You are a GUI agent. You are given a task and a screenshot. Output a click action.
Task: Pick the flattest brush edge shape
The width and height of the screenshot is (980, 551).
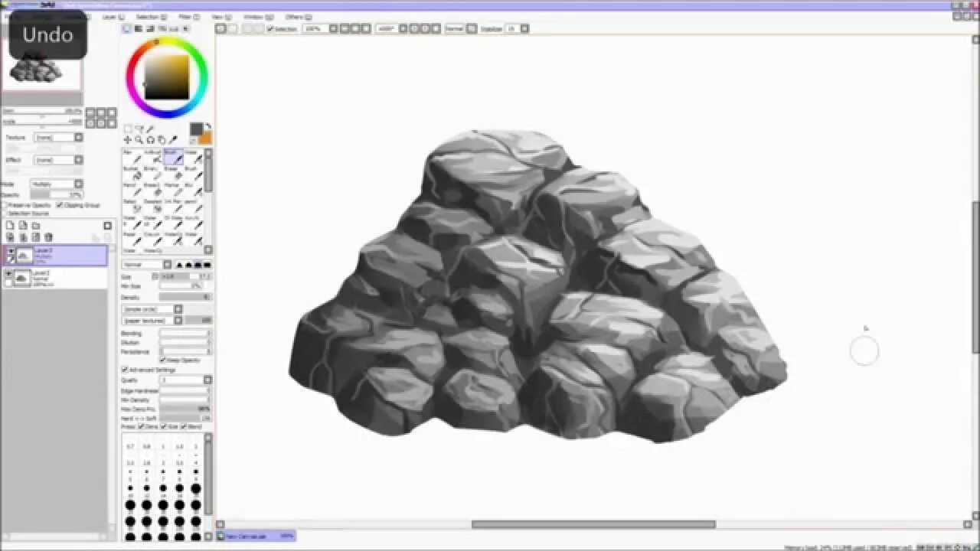click(207, 265)
